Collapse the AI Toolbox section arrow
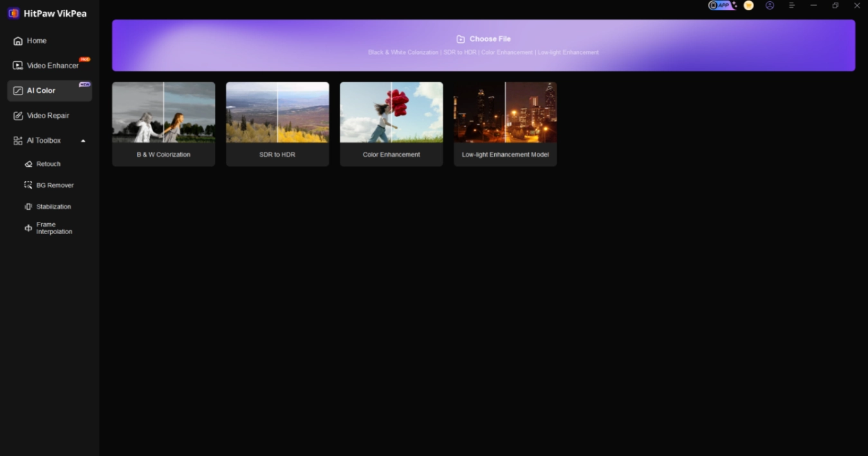 (83, 141)
